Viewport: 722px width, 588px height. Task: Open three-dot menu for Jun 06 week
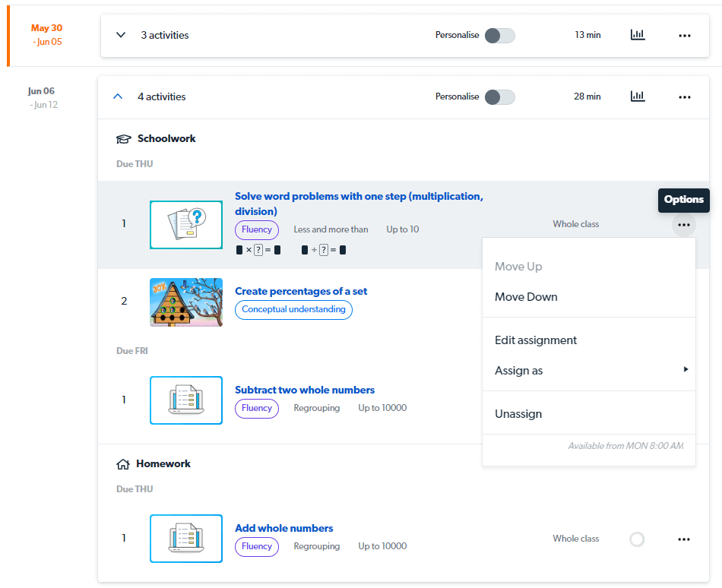[685, 96]
